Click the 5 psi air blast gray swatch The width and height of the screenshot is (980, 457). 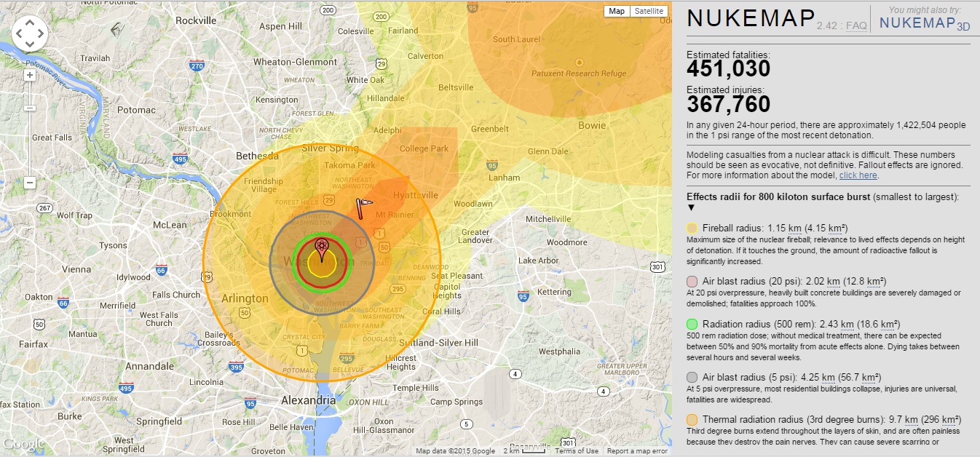click(x=692, y=378)
